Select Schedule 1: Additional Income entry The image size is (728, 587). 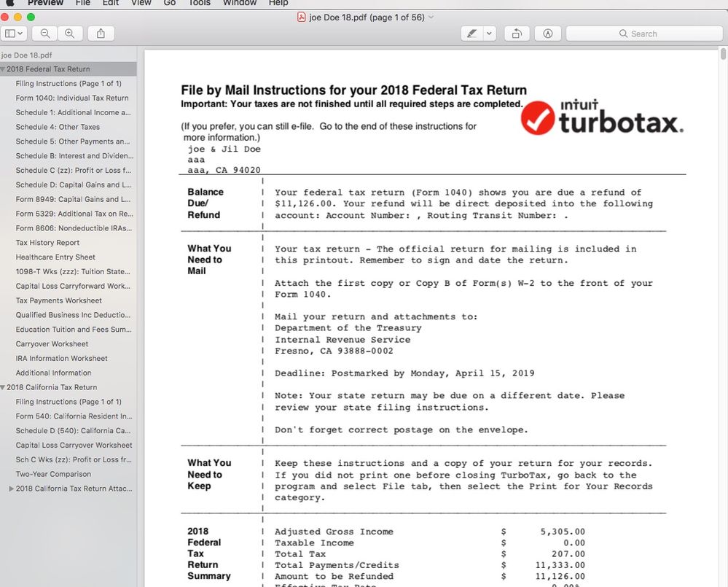click(73, 112)
